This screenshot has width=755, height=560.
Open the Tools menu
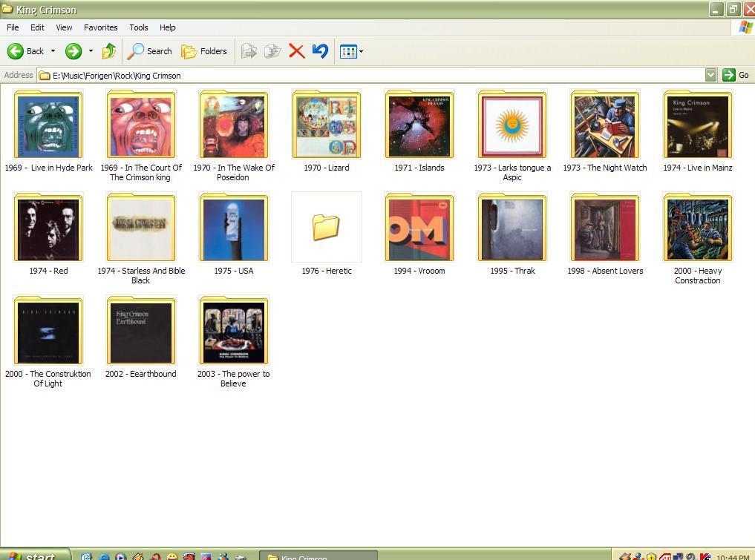tap(139, 27)
